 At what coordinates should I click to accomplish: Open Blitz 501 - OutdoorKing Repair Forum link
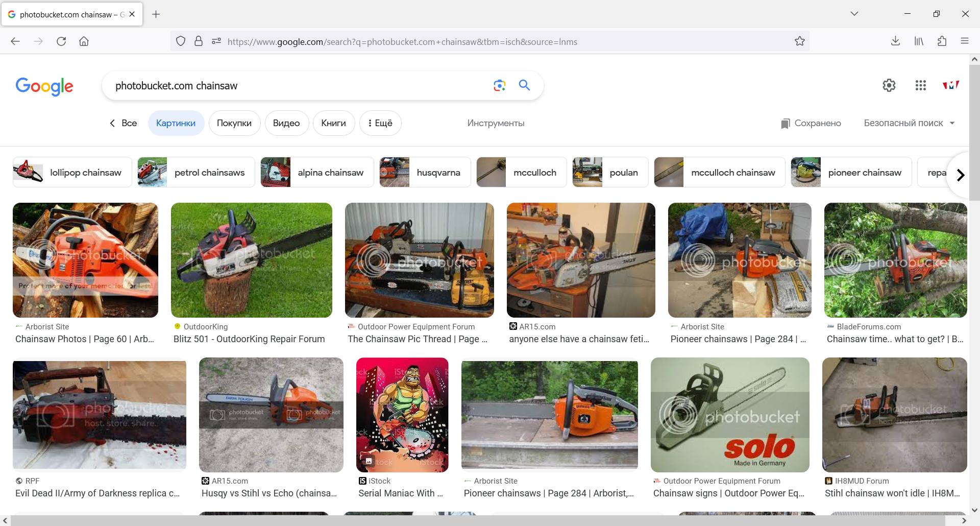tap(249, 339)
